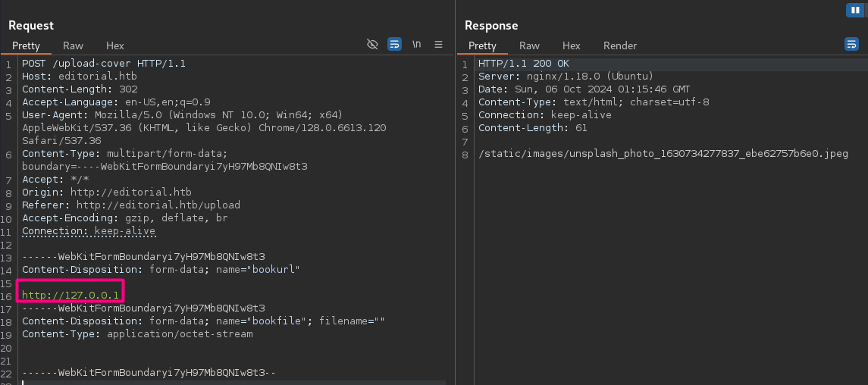Viewport: 868px width, 385px height.
Task: Click the Referer header with /upload URL
Action: 131,205
